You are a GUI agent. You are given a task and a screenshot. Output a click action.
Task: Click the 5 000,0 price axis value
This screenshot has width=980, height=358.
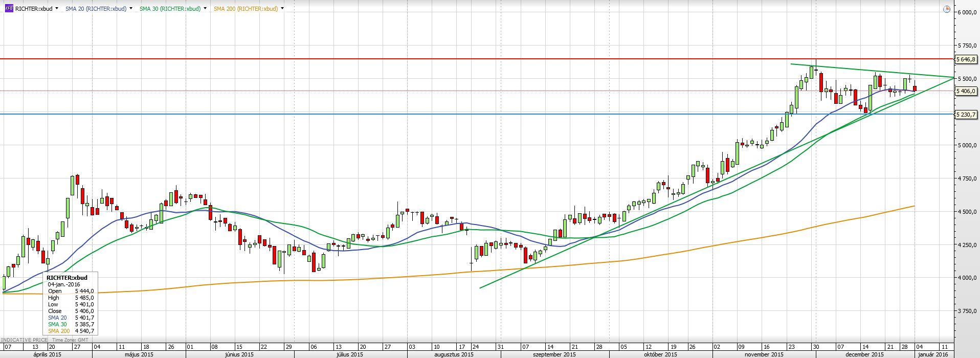point(967,145)
